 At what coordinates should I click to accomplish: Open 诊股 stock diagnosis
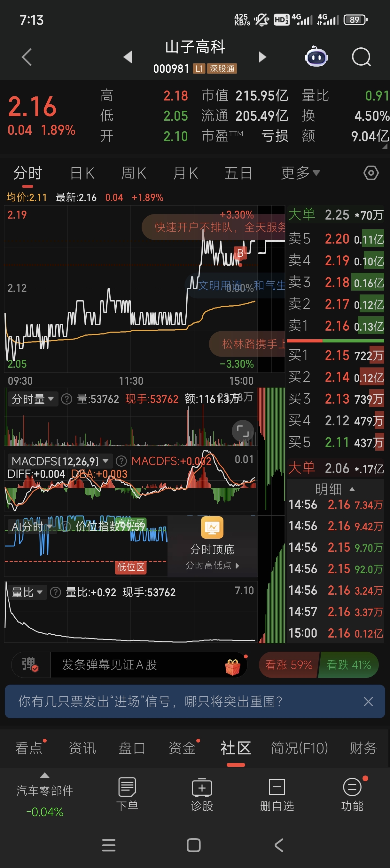(x=202, y=794)
